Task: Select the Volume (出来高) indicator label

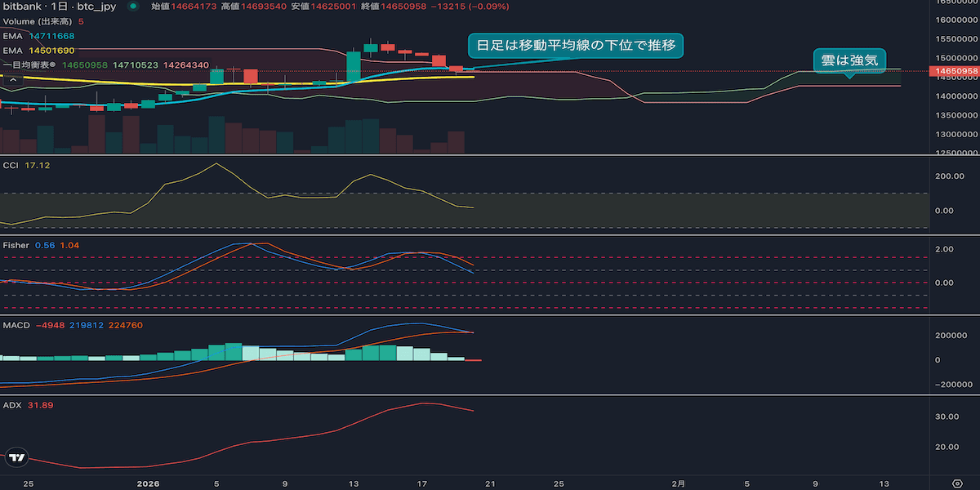Action: (37, 21)
